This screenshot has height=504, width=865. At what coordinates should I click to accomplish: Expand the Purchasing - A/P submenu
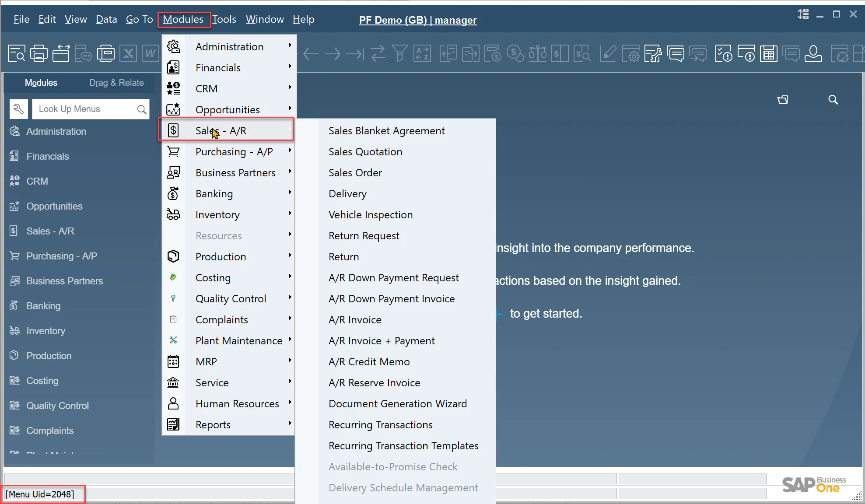234,152
